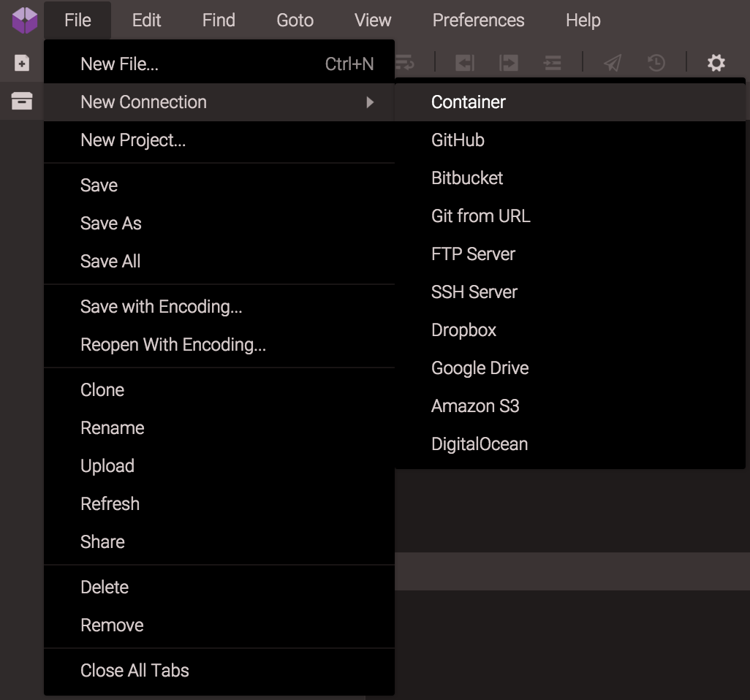Viewport: 750px width, 700px height.
Task: Open settings via the gear icon
Action: click(716, 64)
